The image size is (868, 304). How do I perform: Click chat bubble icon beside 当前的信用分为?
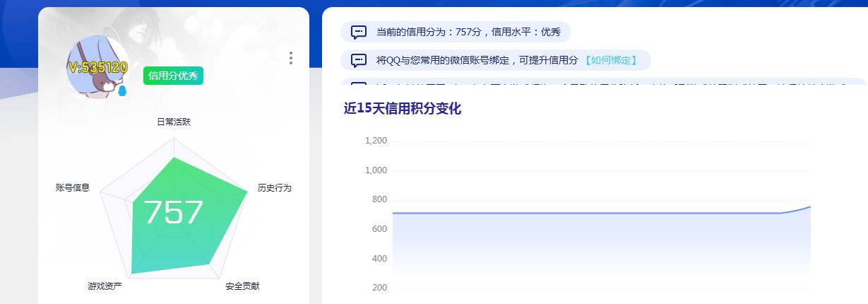point(359,32)
